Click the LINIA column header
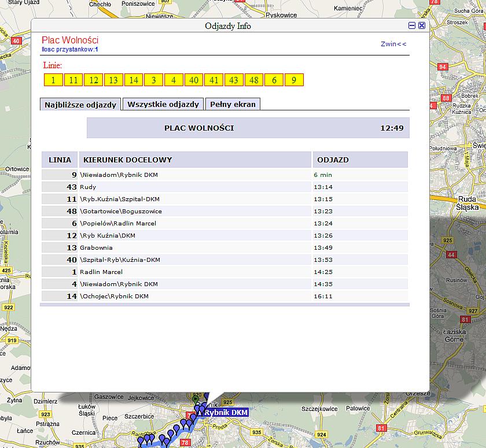 point(60,160)
